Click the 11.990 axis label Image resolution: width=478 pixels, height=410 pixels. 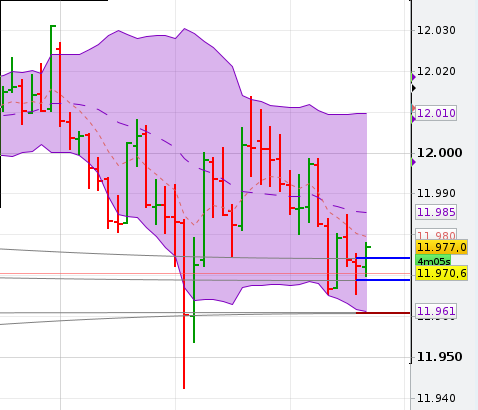pos(436,193)
